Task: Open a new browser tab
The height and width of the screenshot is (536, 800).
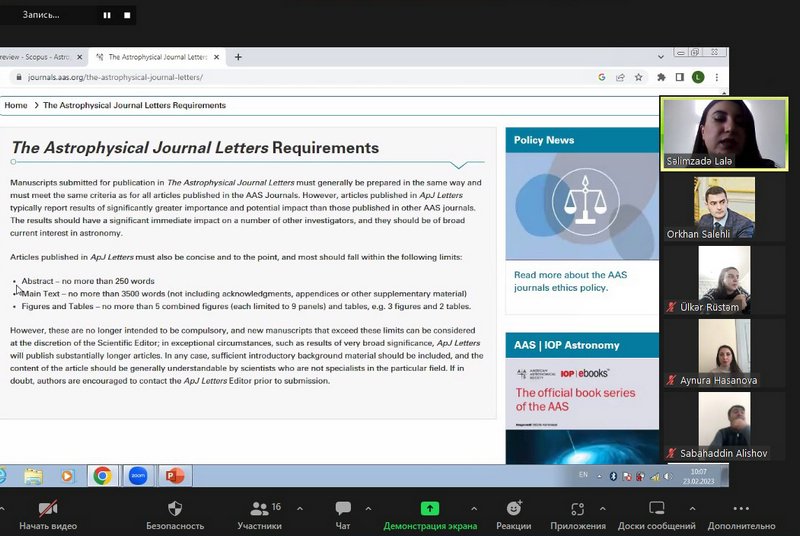Action: tap(238, 57)
